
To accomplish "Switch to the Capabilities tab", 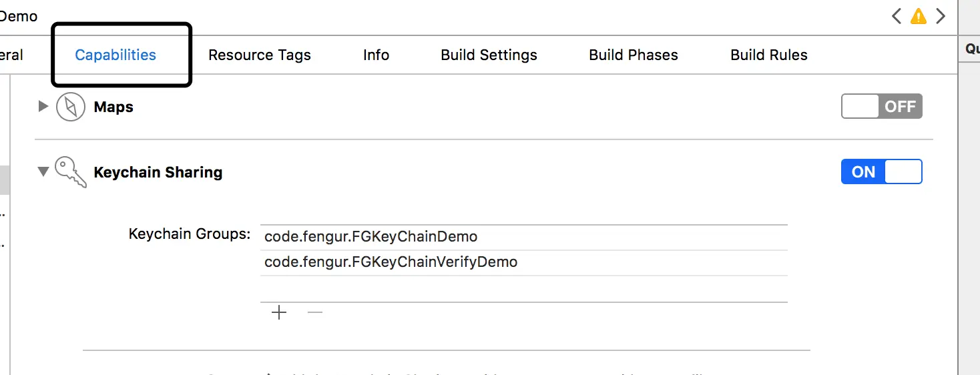I will pyautogui.click(x=115, y=55).
